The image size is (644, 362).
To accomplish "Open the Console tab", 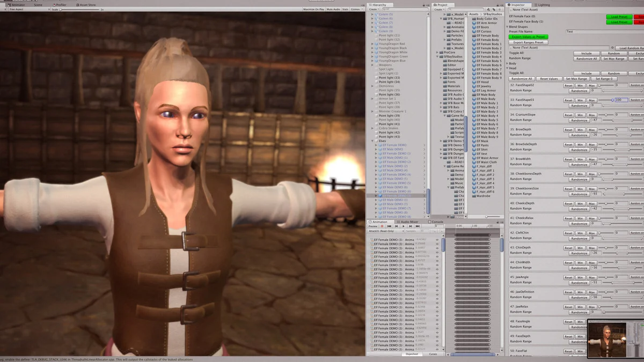I will (436, 221).
